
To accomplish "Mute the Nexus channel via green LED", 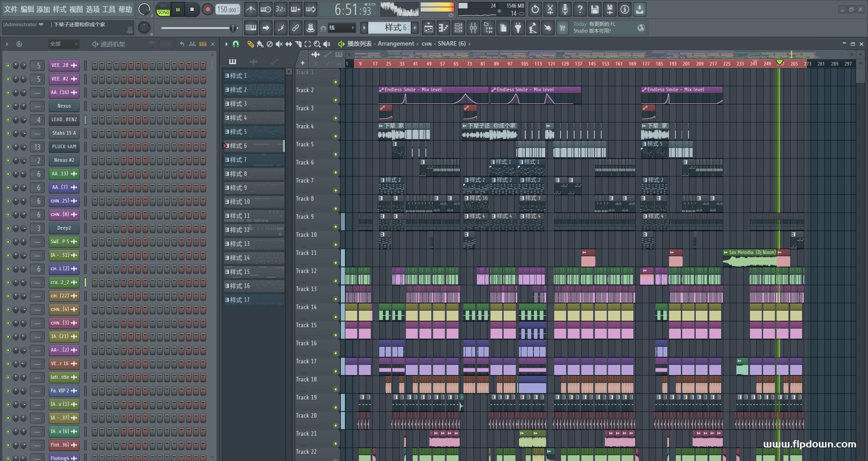I will pyautogui.click(x=8, y=106).
